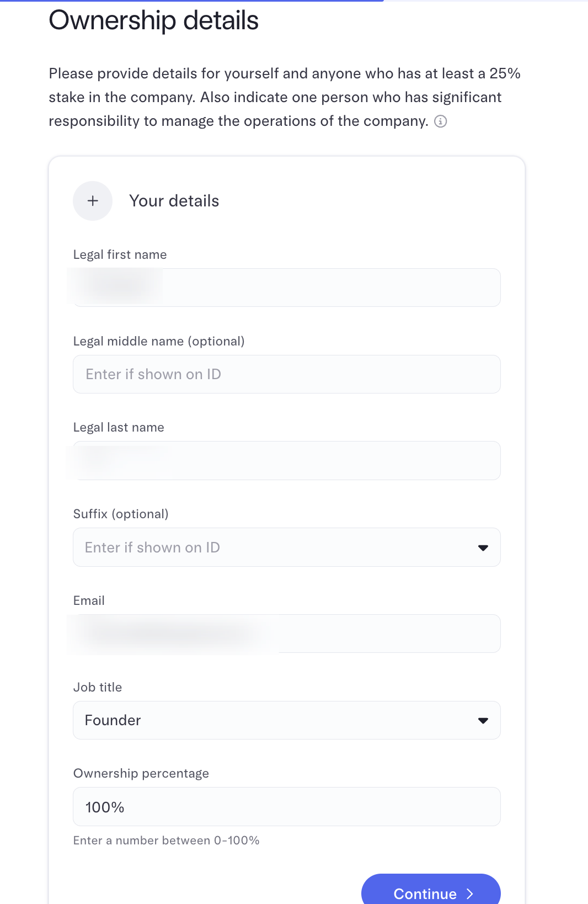This screenshot has height=904, width=588.
Task: Click the Ownership percentage label text
Action: click(141, 773)
